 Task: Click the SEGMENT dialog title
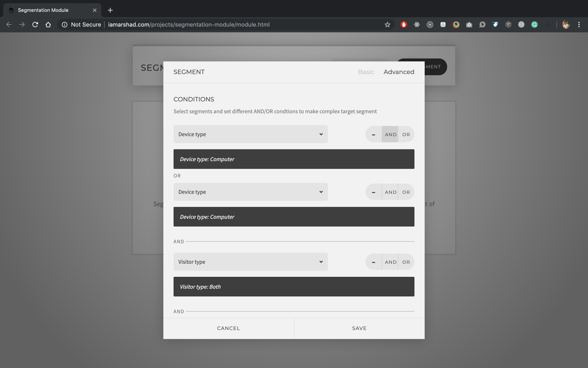click(189, 72)
